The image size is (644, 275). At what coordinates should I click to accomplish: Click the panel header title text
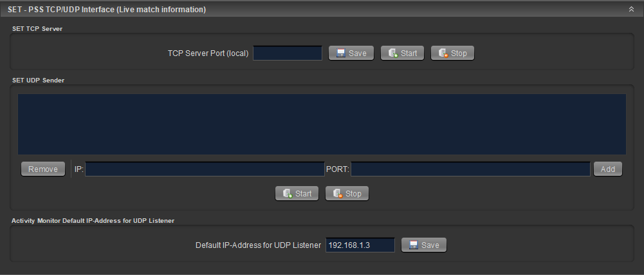[107, 10]
